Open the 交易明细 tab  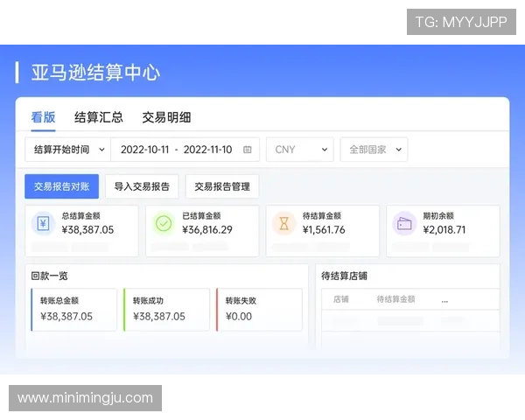pos(166,117)
